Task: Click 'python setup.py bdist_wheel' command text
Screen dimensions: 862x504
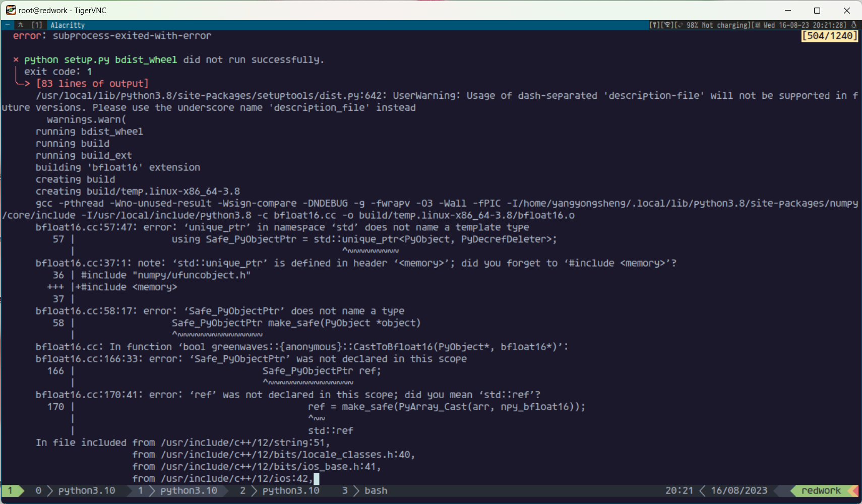Action: point(101,59)
